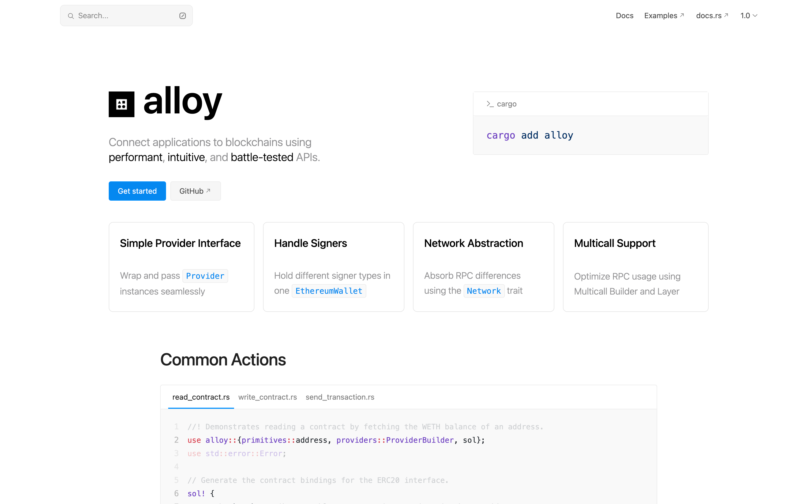Focus the Search input field

[x=126, y=16]
